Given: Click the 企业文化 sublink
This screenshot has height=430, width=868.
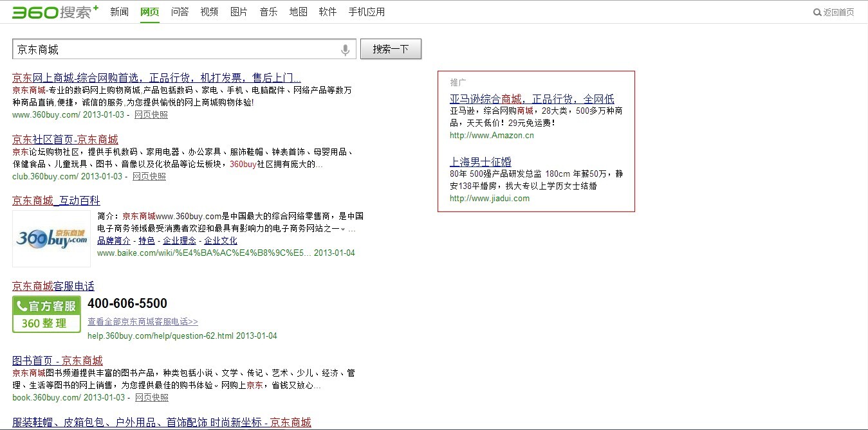Looking at the screenshot, I should click(x=221, y=240).
